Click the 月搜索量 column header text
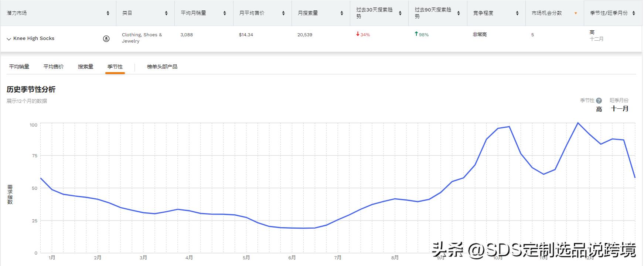The image size is (644, 266). (308, 13)
